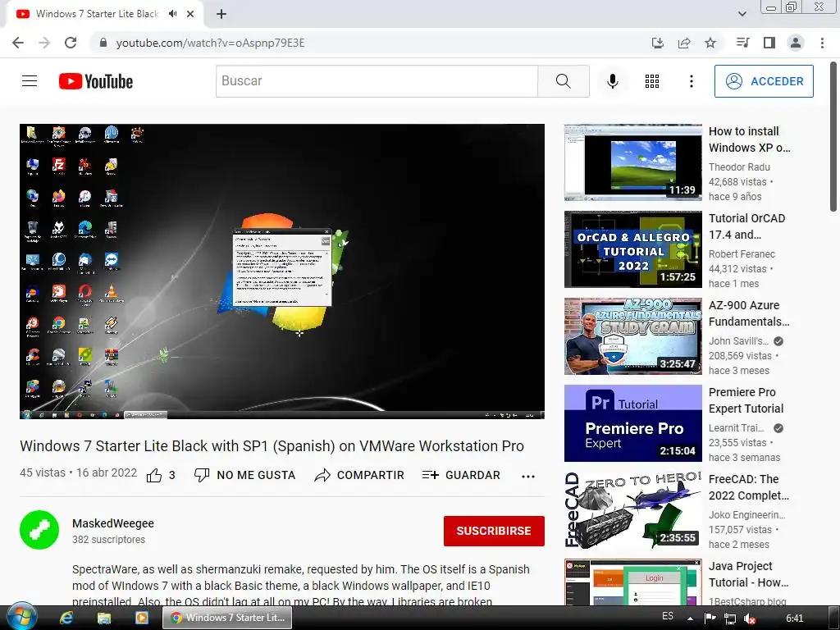Reload the YouTube page
The width and height of the screenshot is (840, 630).
coord(71,43)
